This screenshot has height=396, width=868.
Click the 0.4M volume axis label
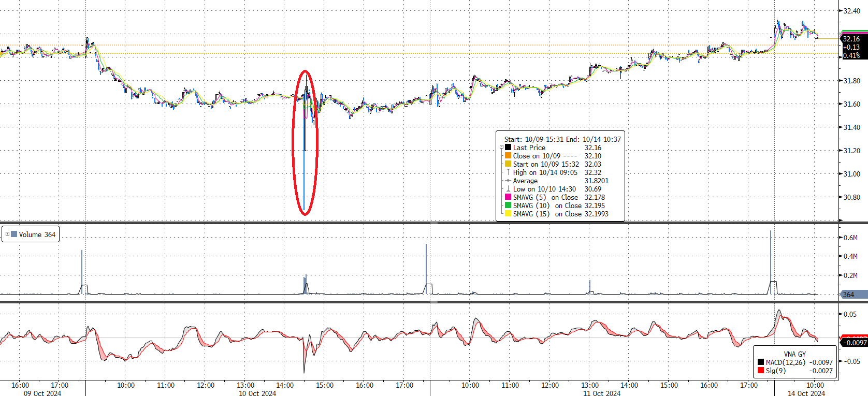[850, 256]
